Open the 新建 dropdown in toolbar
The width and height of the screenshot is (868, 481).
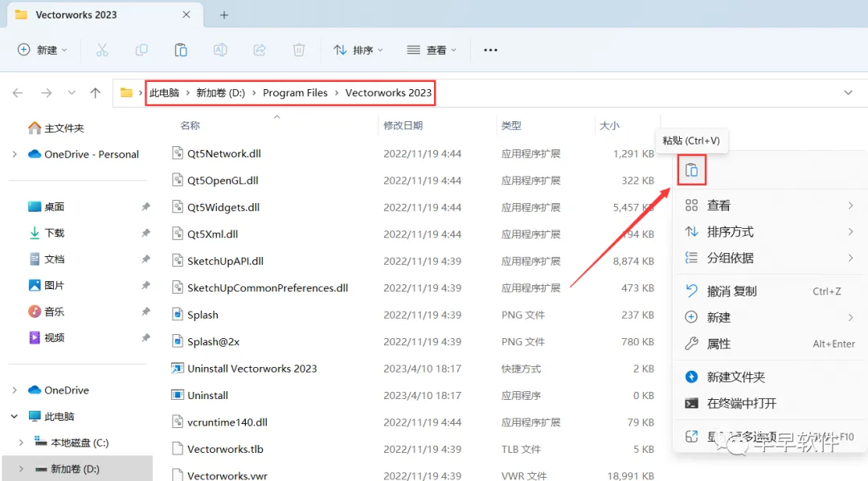(43, 51)
